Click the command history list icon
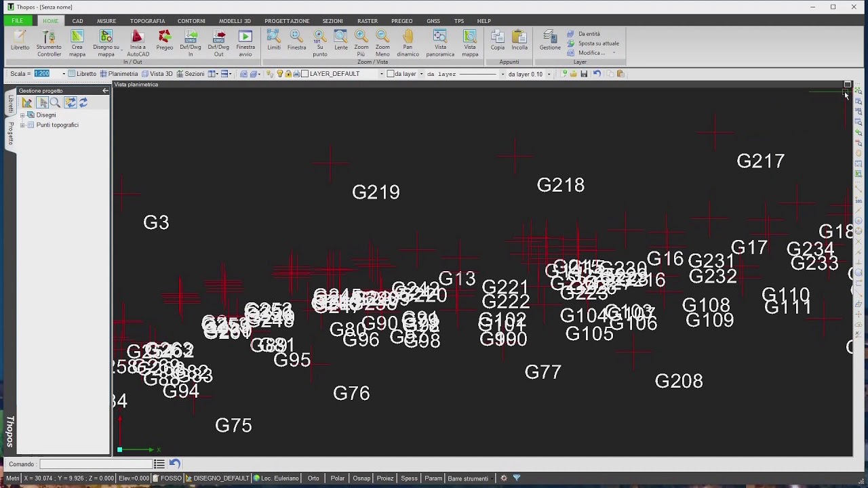The width and height of the screenshot is (868, 488). pos(159,464)
